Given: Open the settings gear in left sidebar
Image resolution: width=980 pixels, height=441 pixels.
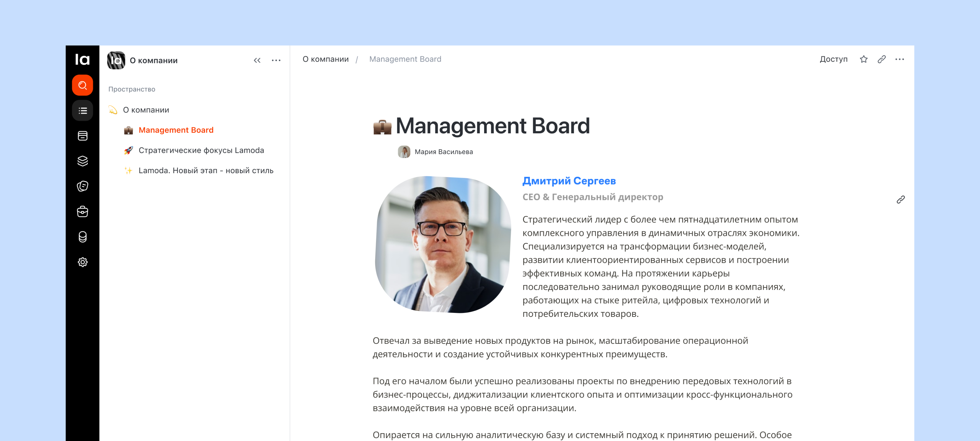Looking at the screenshot, I should (x=82, y=262).
